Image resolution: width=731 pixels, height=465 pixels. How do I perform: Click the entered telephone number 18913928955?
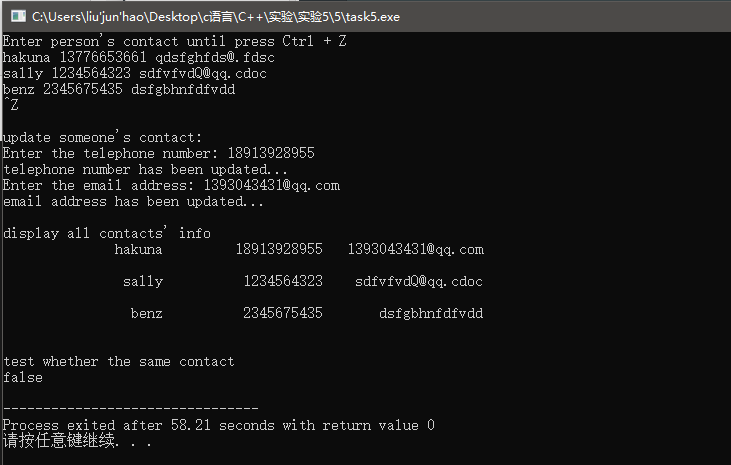tap(271, 153)
